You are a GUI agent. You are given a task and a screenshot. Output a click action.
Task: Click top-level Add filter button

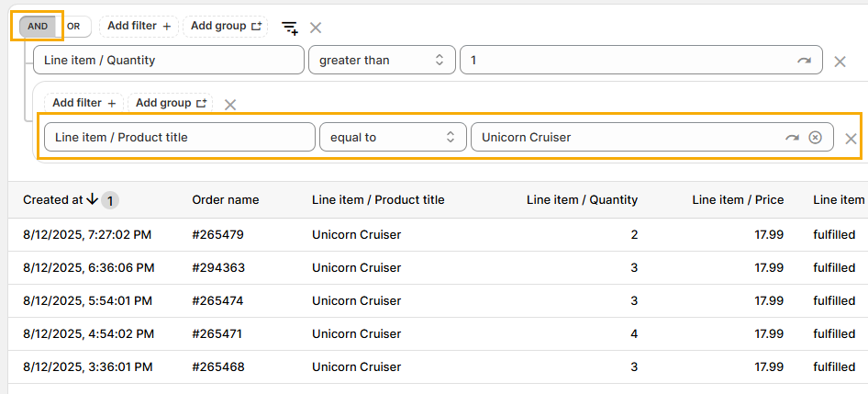pyautogui.click(x=139, y=26)
